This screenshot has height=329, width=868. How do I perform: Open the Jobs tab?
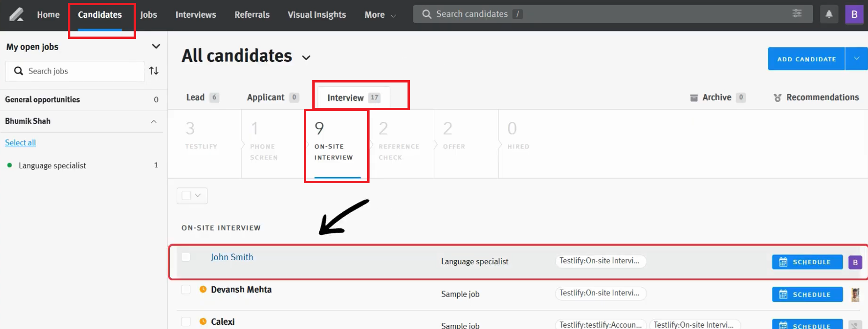coord(149,15)
